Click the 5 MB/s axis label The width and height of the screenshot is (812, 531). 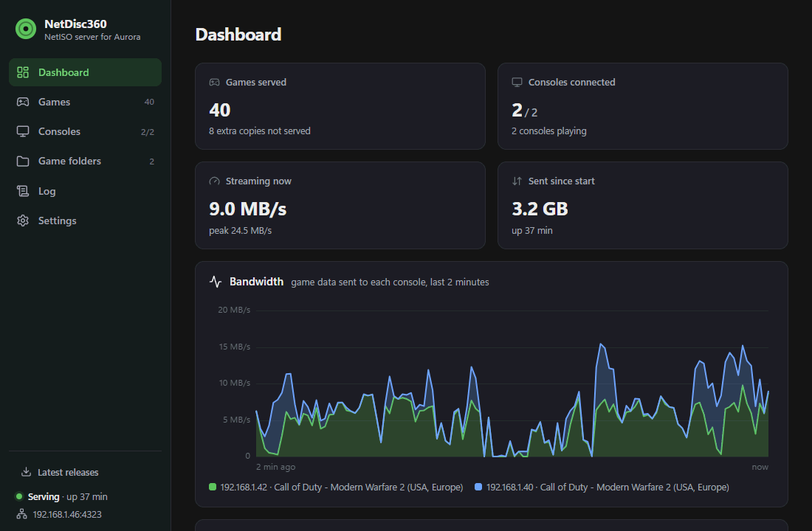click(236, 419)
